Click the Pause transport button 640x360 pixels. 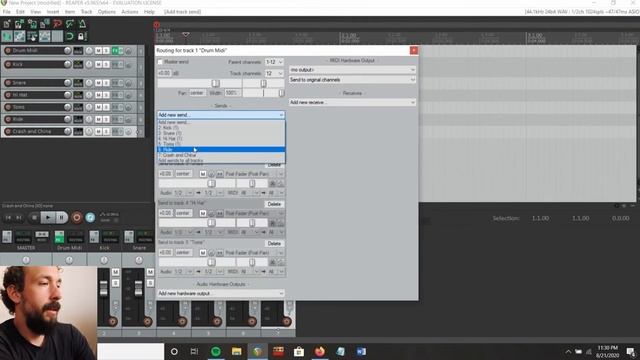tap(61, 218)
